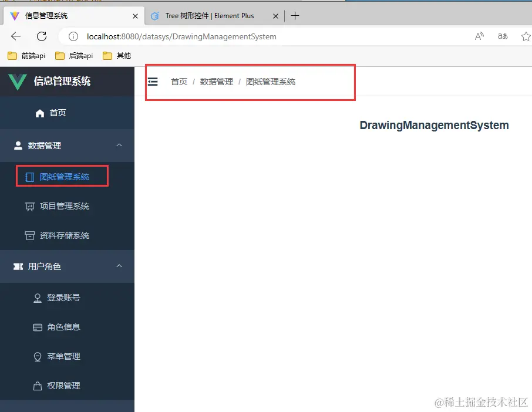Select the 资料存储系统 sidebar menu item
This screenshot has height=412, width=532.
pyautogui.click(x=67, y=235)
